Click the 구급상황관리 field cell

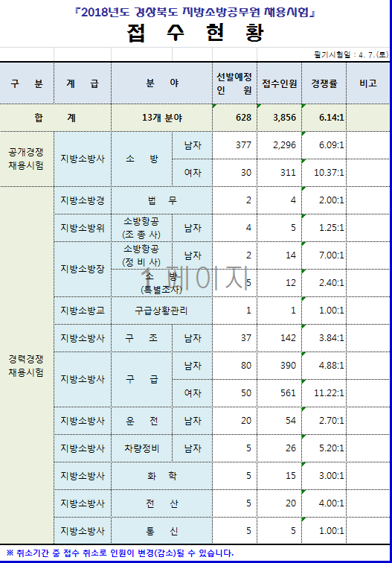point(161,311)
